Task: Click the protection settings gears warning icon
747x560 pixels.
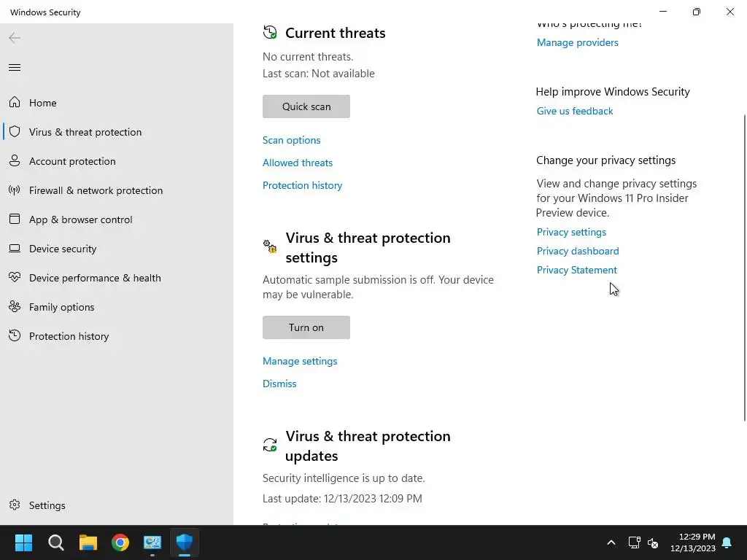Action: (x=270, y=246)
